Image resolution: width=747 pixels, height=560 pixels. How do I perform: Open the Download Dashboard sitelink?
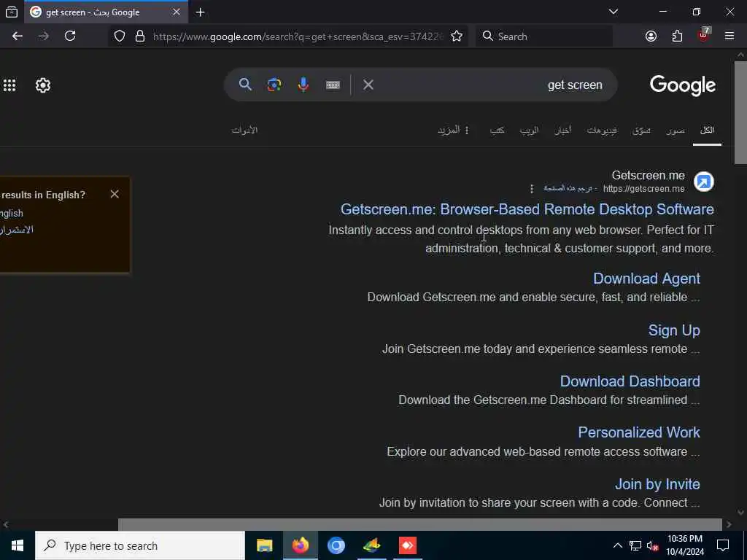tap(630, 381)
